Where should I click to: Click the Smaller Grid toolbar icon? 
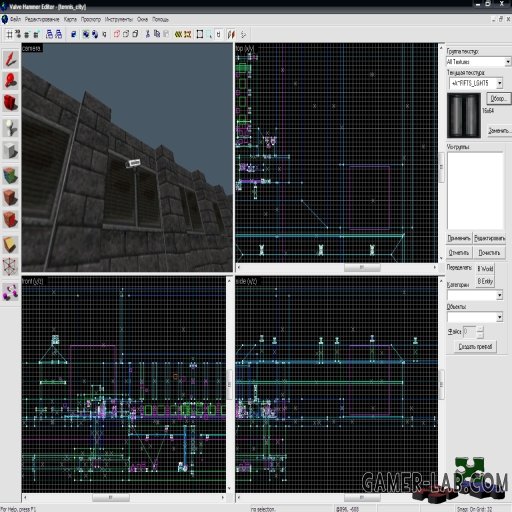27,34
